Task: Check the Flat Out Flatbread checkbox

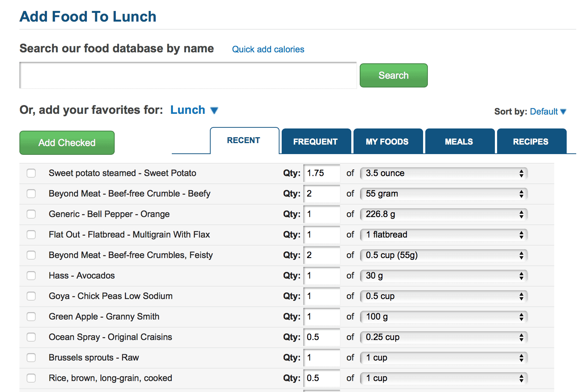Action: pyautogui.click(x=31, y=235)
